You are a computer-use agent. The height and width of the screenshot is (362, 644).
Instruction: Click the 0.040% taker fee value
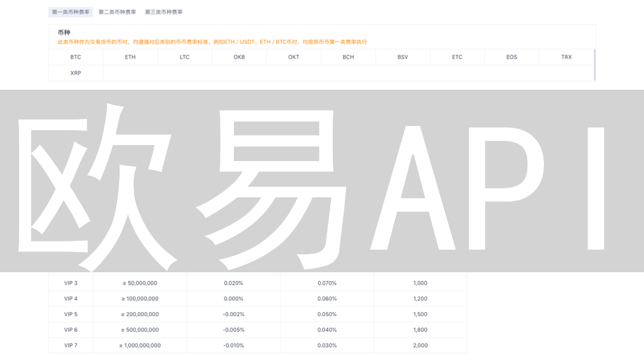pos(327,330)
